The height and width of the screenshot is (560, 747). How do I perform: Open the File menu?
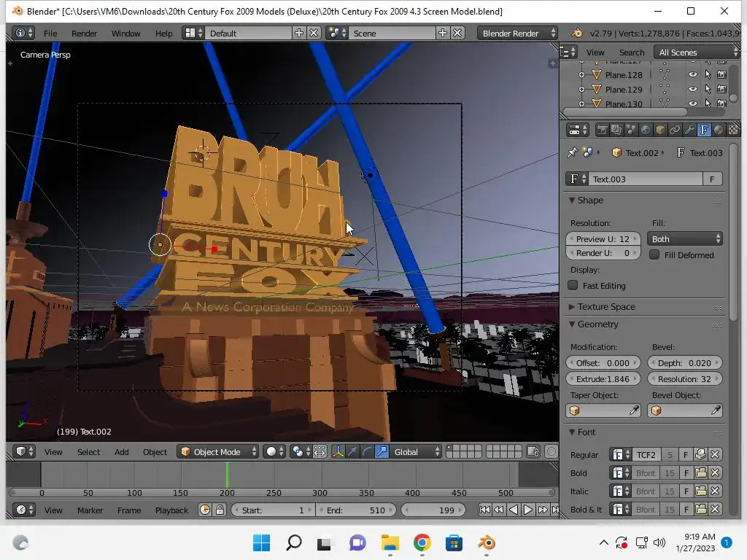click(50, 34)
